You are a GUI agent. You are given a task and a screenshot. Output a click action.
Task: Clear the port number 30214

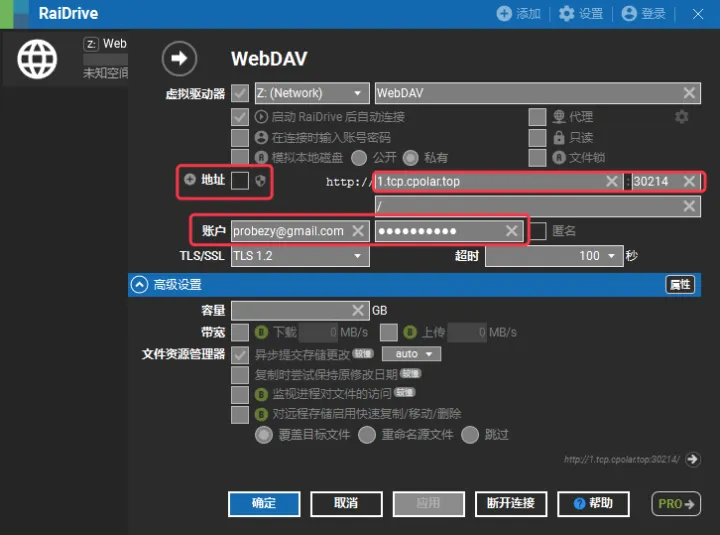point(689,181)
